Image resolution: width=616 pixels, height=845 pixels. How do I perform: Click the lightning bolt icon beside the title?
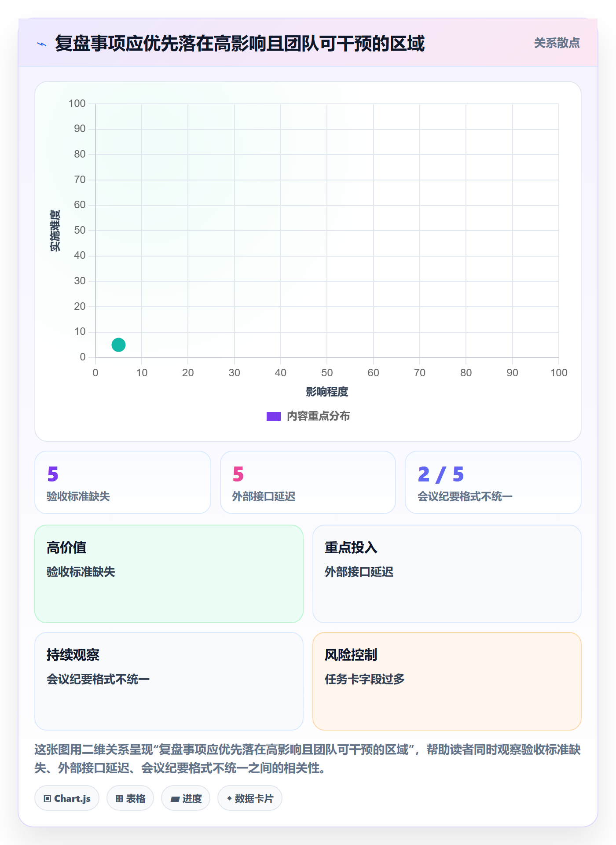[x=42, y=44]
